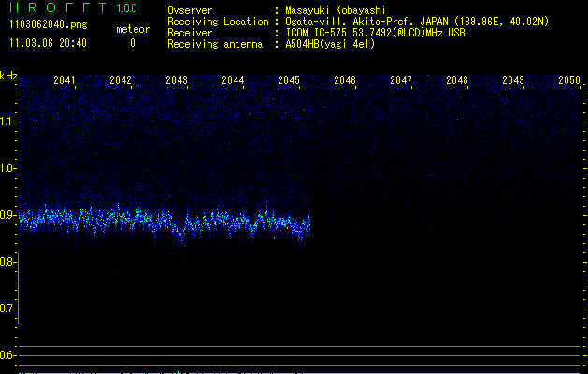Click the meteor count value 0
This screenshot has height=374, width=588.
point(132,43)
